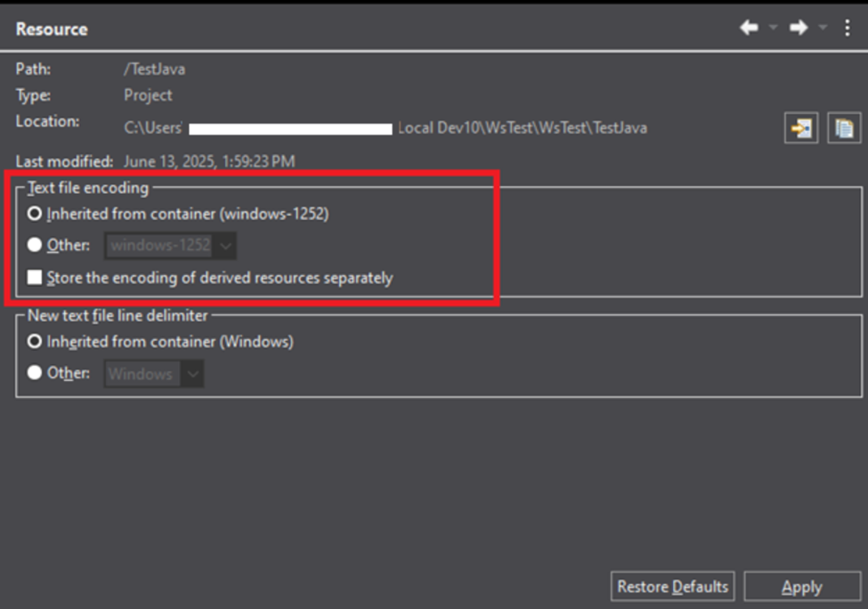Go back to previous preference page

pyautogui.click(x=749, y=28)
